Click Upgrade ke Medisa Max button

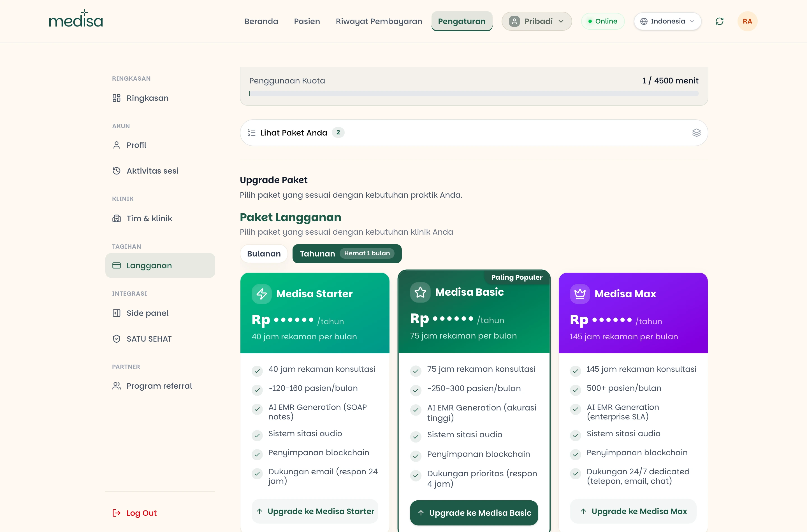pyautogui.click(x=633, y=511)
